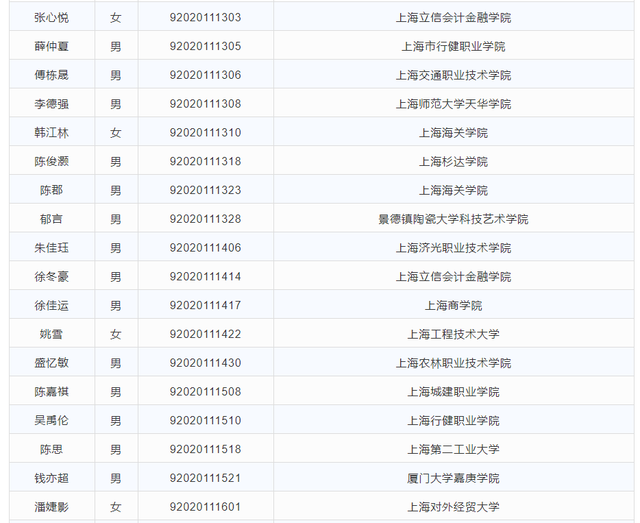Click gender 女 in 韩江林 row
640x523 pixels.
tap(116, 133)
